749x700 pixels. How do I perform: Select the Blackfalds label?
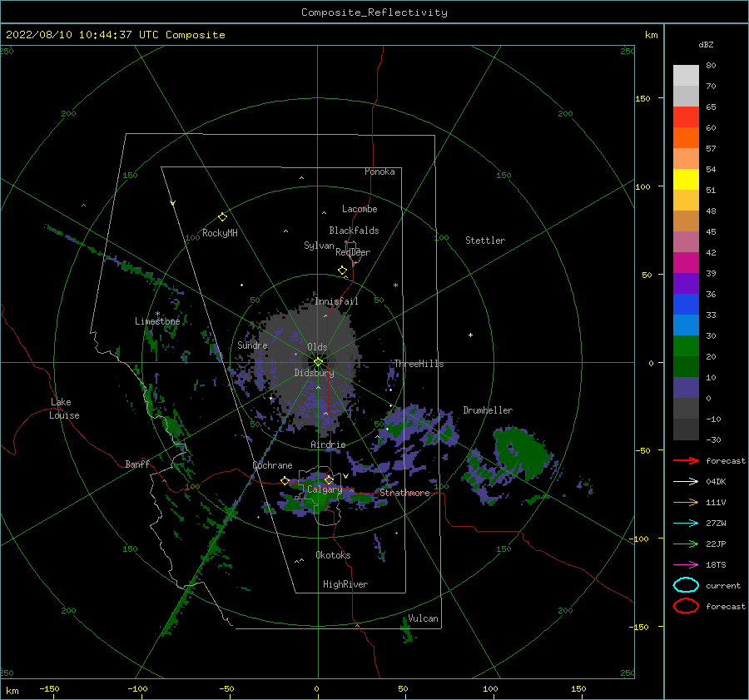pos(354,231)
